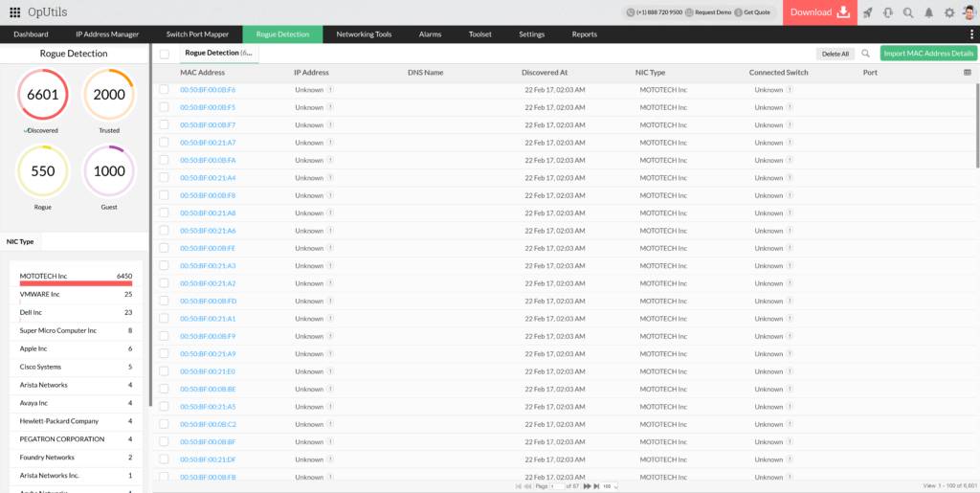Open the three-dot overflow menu
980x493 pixels.
pyautogui.click(x=971, y=34)
